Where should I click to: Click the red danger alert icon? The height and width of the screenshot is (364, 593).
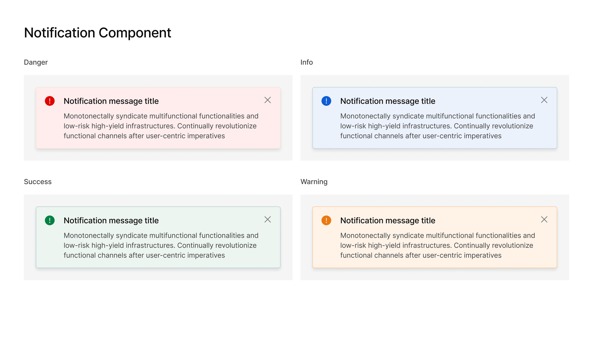(x=50, y=101)
